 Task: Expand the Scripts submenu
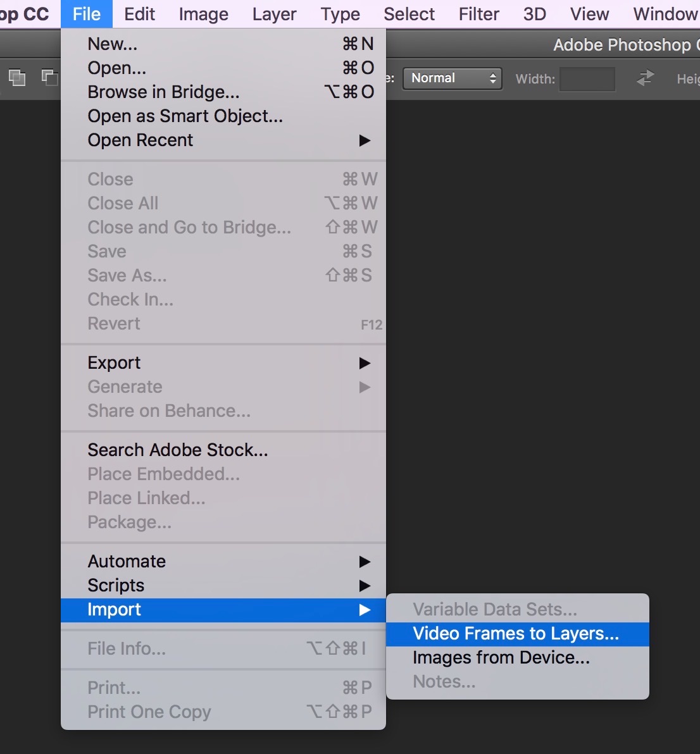click(223, 585)
